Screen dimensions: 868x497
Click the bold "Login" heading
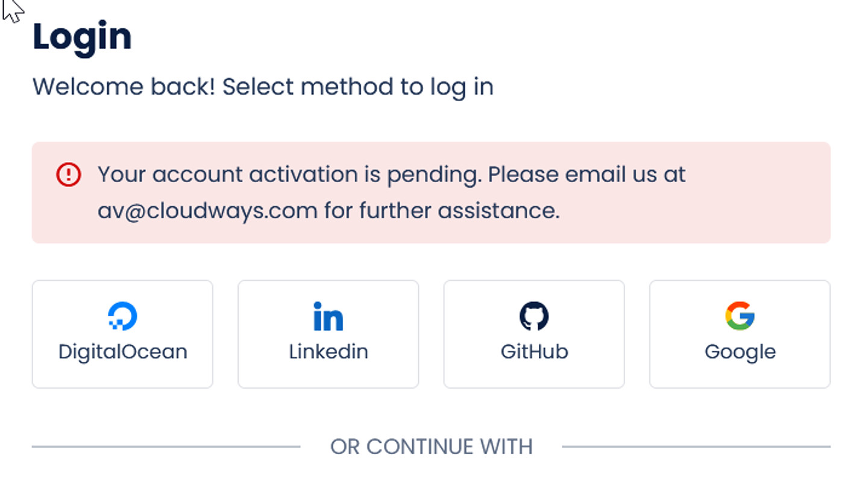point(82,36)
